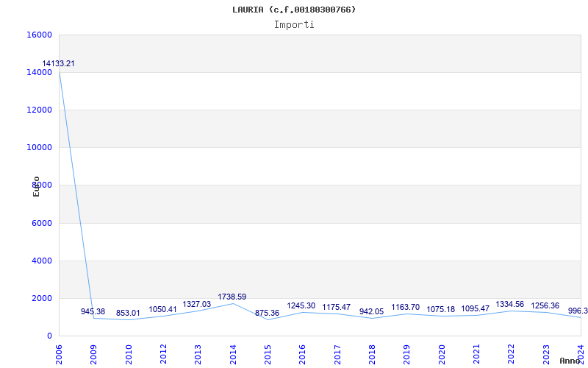The image size is (588, 368).
Task: Select the 1095.47 data label
Action: point(475,308)
